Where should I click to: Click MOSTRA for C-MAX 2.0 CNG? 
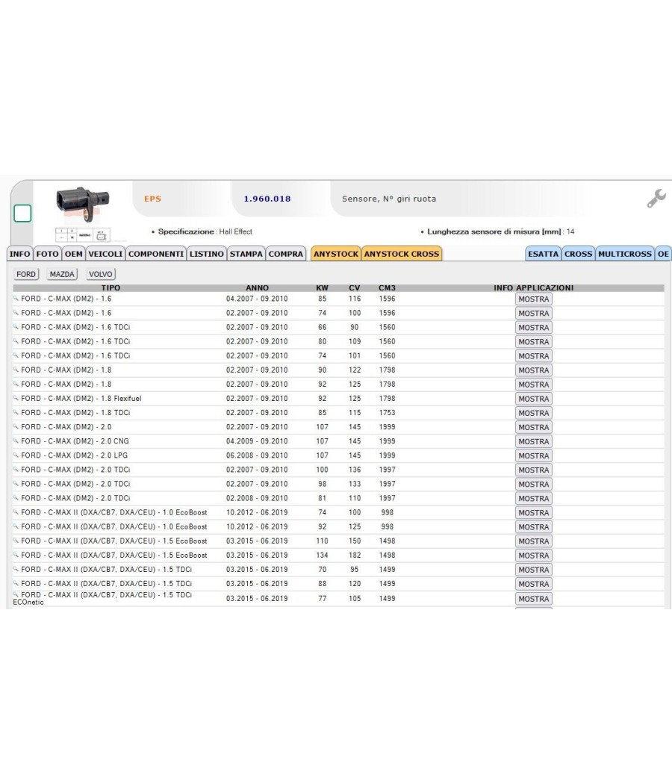[534, 441]
